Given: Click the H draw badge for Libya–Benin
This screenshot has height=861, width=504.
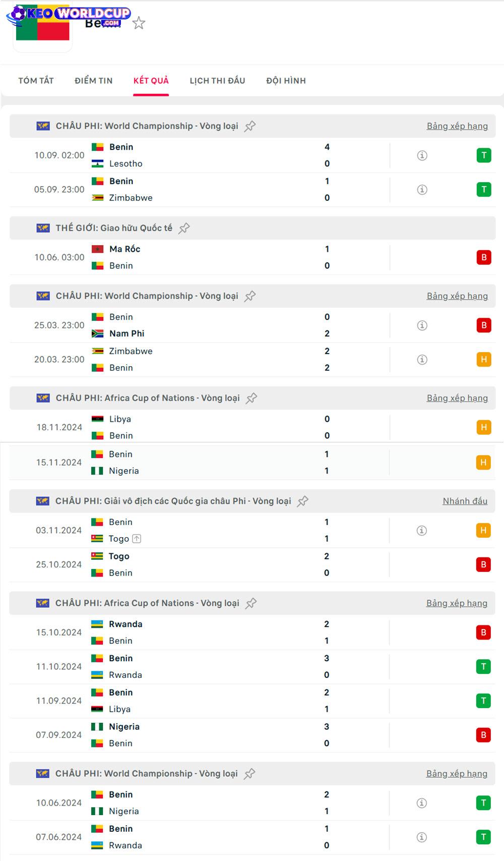Looking at the screenshot, I should pyautogui.click(x=484, y=427).
